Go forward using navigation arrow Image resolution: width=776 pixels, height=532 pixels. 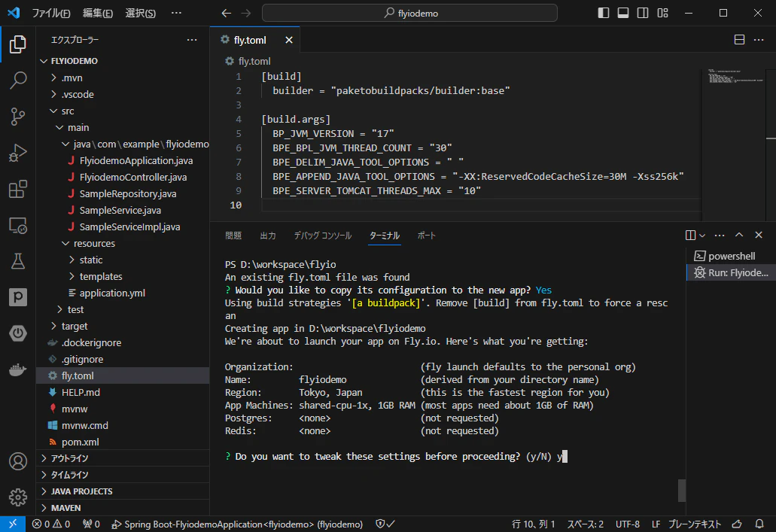pyautogui.click(x=246, y=13)
